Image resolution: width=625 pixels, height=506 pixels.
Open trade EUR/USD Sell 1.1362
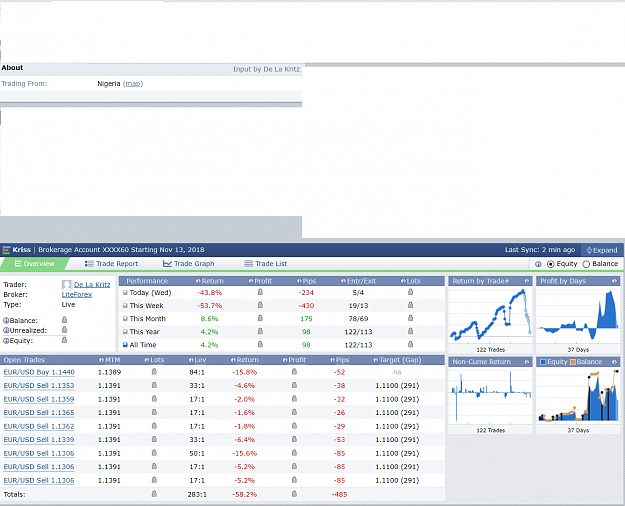39,427
